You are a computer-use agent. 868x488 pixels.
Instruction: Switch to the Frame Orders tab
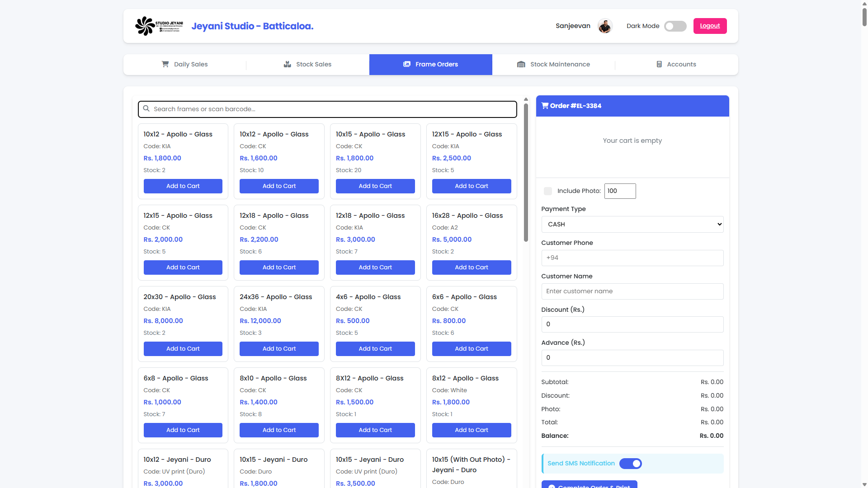point(430,65)
